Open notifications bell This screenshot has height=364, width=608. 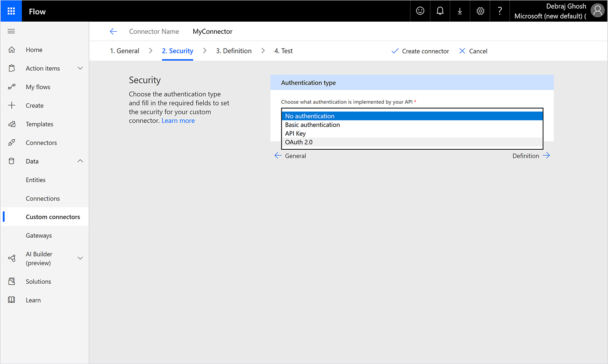439,10
